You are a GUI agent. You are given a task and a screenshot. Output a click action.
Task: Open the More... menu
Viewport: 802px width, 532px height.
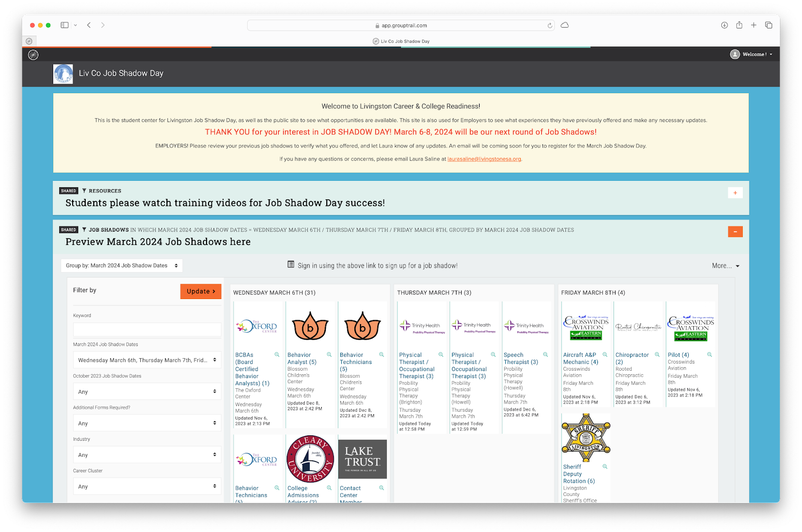(725, 266)
